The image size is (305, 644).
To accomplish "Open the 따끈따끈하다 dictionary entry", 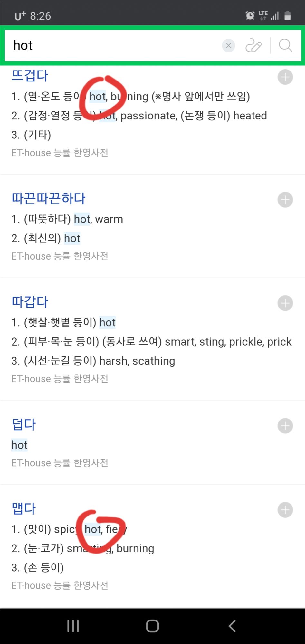I will 48,199.
